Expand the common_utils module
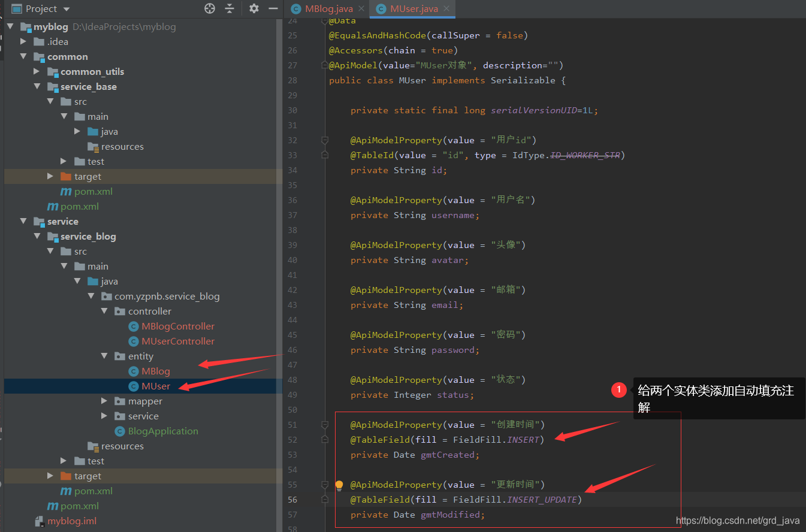The width and height of the screenshot is (806, 532). tap(37, 72)
